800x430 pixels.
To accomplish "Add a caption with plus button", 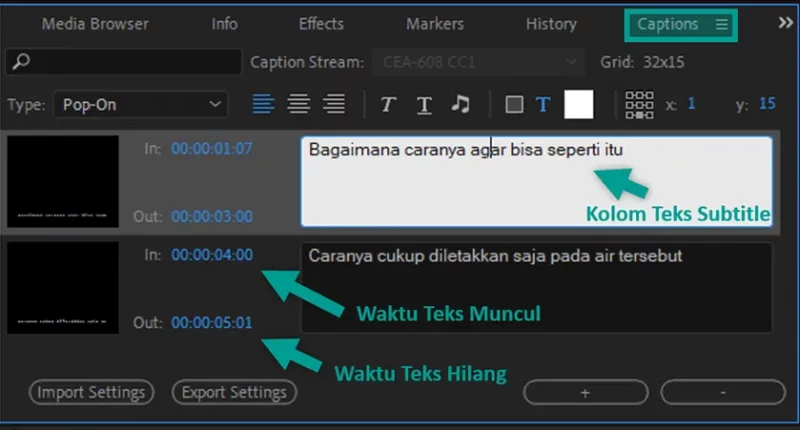I will point(586,392).
